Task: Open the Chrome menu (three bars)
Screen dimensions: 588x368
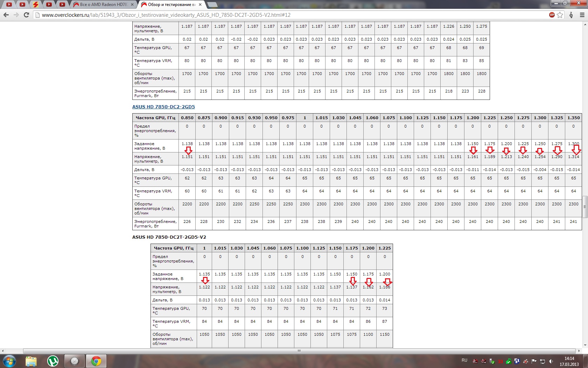Action: click(582, 15)
